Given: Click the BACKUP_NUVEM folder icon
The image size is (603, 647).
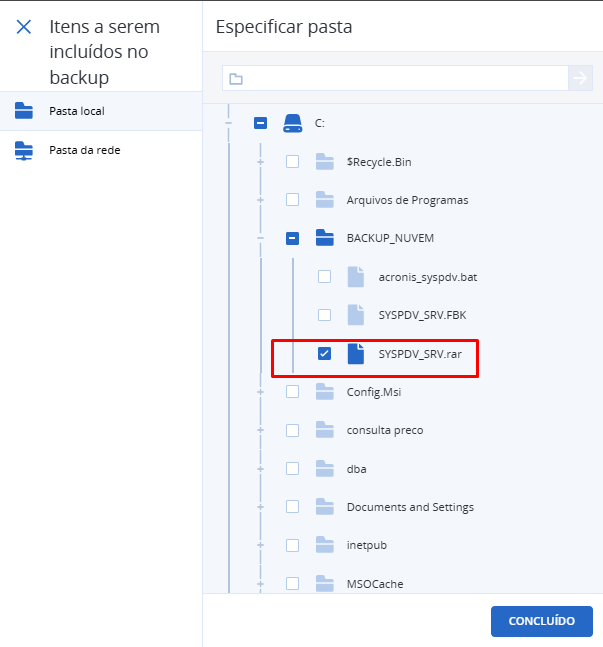Looking at the screenshot, I should click(x=324, y=238).
